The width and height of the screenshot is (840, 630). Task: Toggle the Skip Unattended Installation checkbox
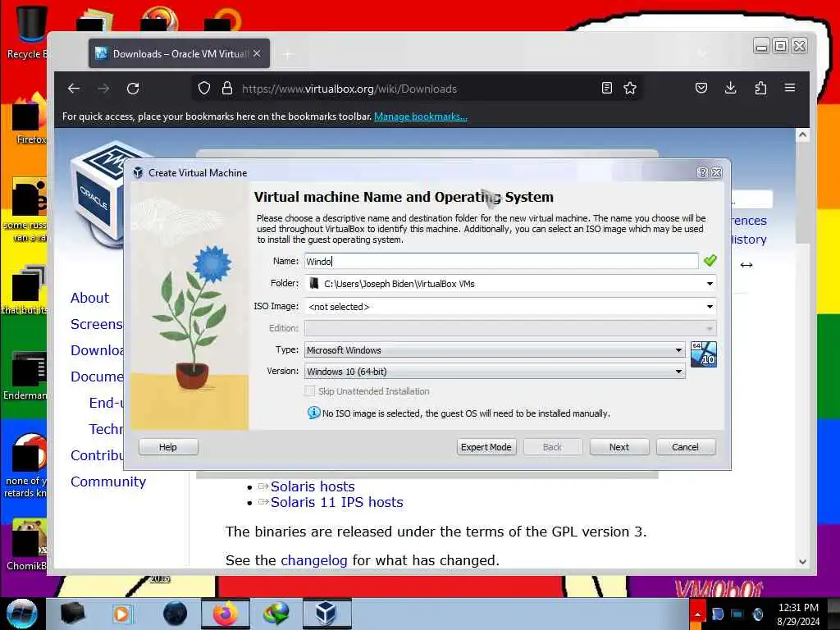point(309,391)
